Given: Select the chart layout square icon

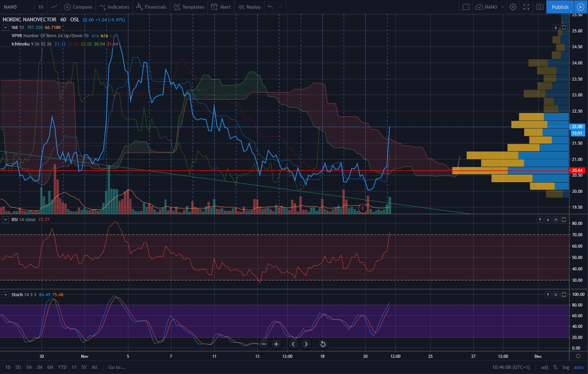Looking at the screenshot, I should click(466, 7).
